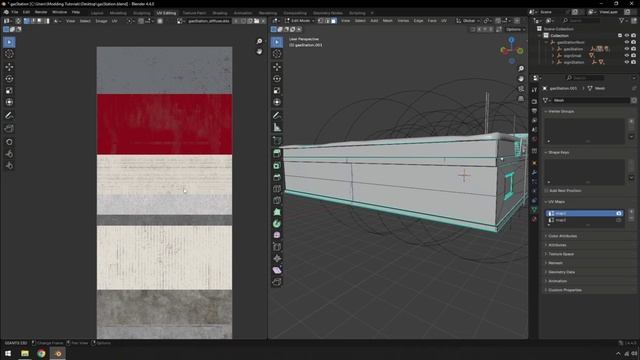The width and height of the screenshot is (640, 360).
Task: Remove UV map with minus button
Action: 631,219
